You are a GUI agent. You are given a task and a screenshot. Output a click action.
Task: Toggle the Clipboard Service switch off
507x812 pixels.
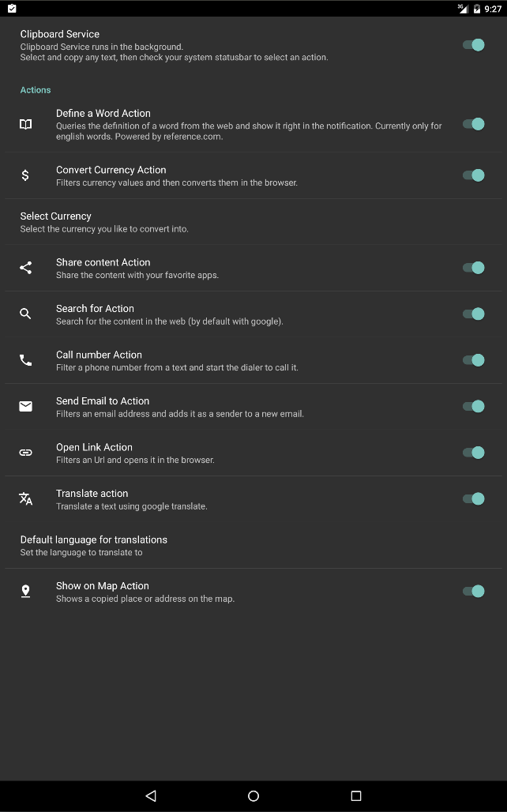(473, 45)
